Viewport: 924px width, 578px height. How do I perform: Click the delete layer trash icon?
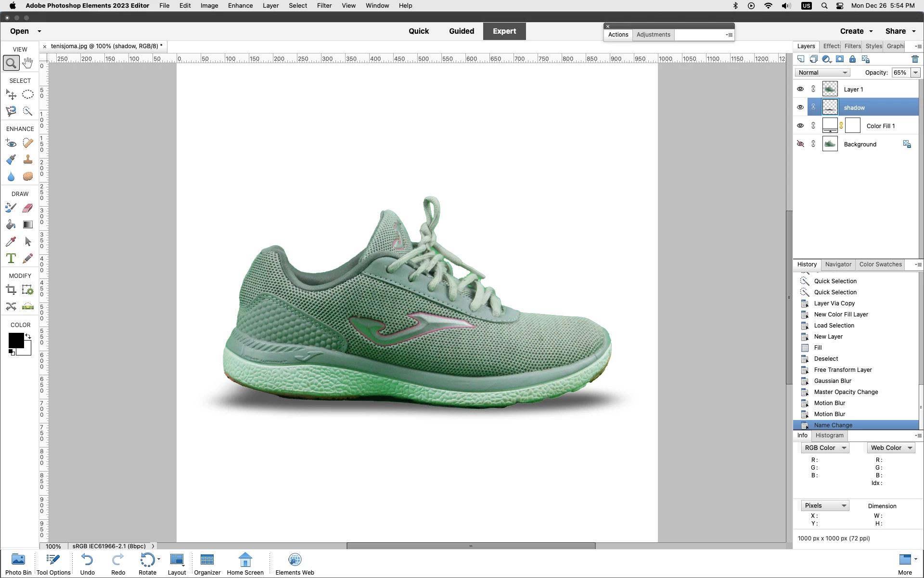tap(915, 59)
